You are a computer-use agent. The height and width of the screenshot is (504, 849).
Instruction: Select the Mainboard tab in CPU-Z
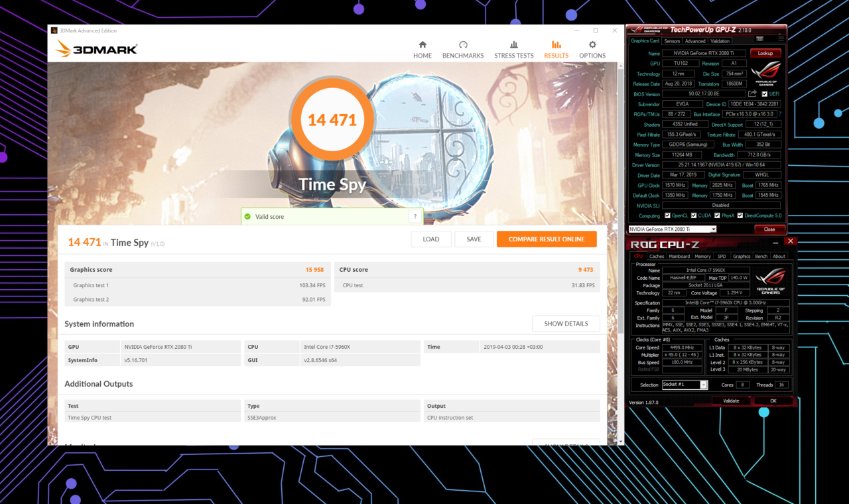tap(679, 256)
